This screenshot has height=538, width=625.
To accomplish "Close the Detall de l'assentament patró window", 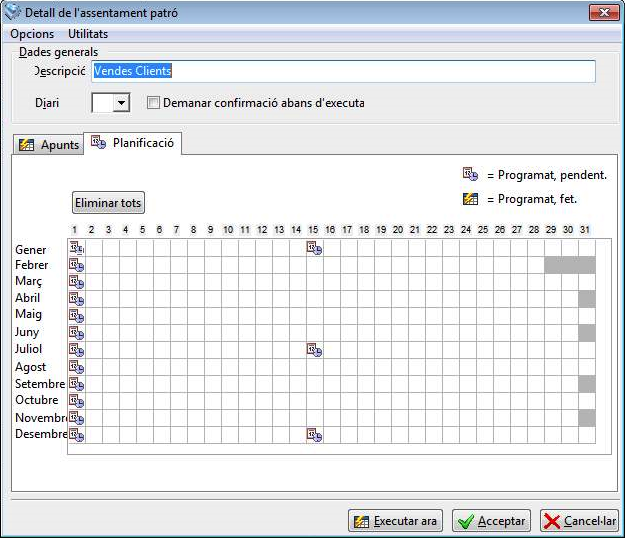I will 604,12.
